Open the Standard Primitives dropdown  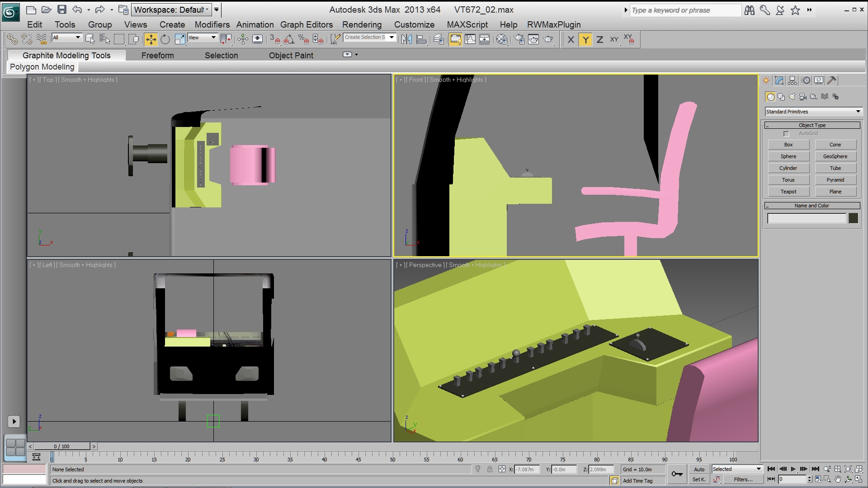click(x=813, y=112)
